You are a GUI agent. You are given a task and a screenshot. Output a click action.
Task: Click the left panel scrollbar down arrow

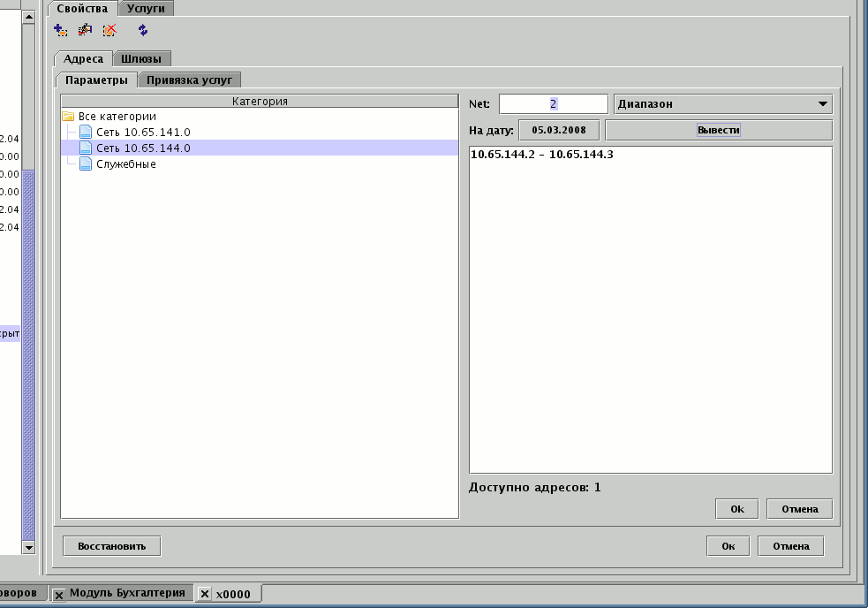(x=27, y=548)
